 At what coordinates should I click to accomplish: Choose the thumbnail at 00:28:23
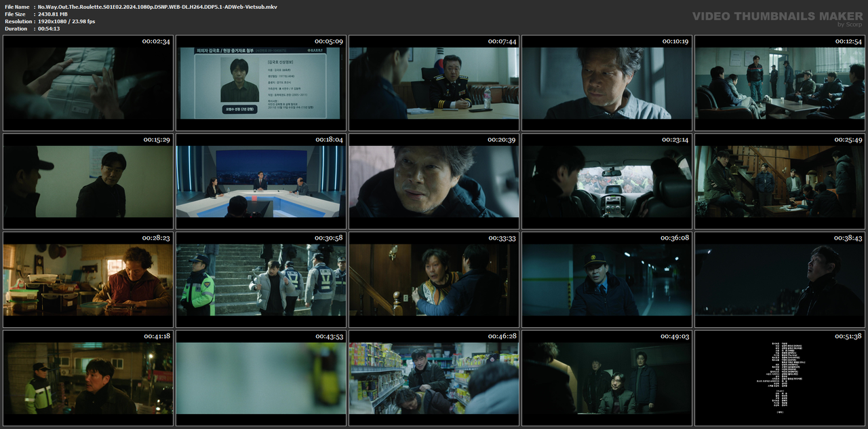[87, 280]
